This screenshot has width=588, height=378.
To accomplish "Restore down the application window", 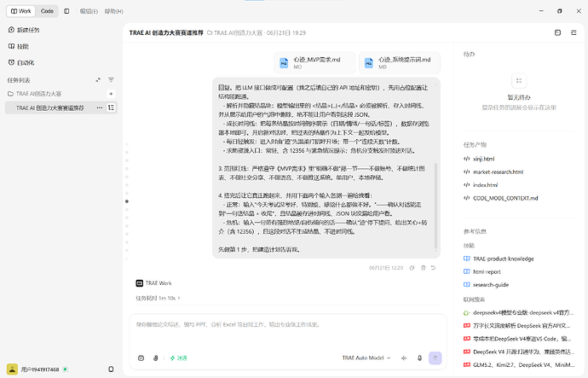I will [x=560, y=11].
